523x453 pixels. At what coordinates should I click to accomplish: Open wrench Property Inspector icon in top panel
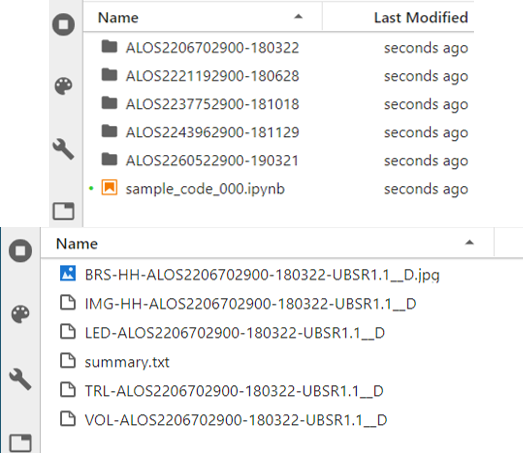[63, 149]
